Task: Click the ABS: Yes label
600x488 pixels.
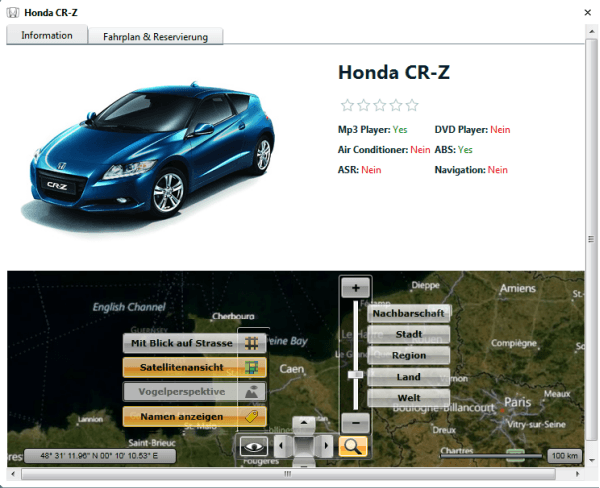Action: coord(453,150)
